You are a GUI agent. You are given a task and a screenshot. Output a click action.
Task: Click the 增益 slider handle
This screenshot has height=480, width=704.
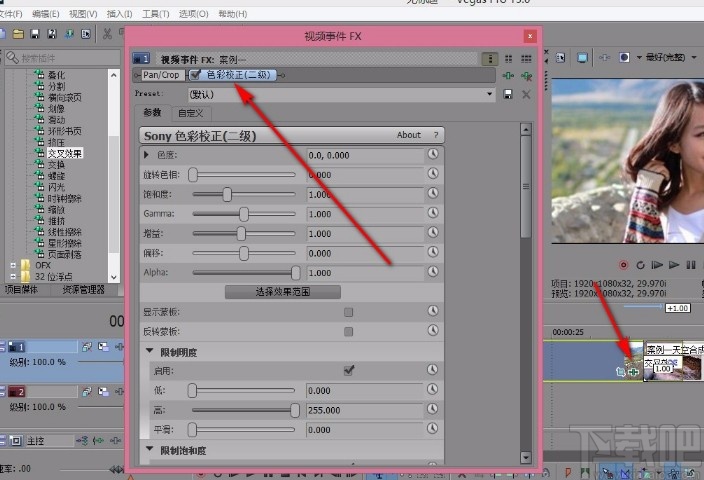pyautogui.click(x=241, y=233)
